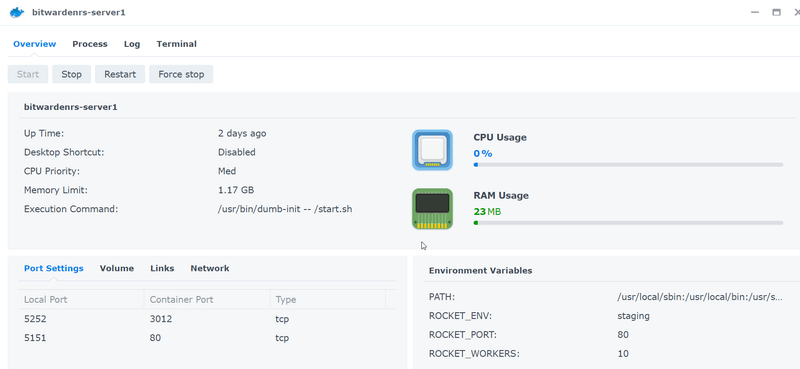Click the tcp type in the 5252 row
Viewport: 800px width, 369px height.
coord(282,319)
